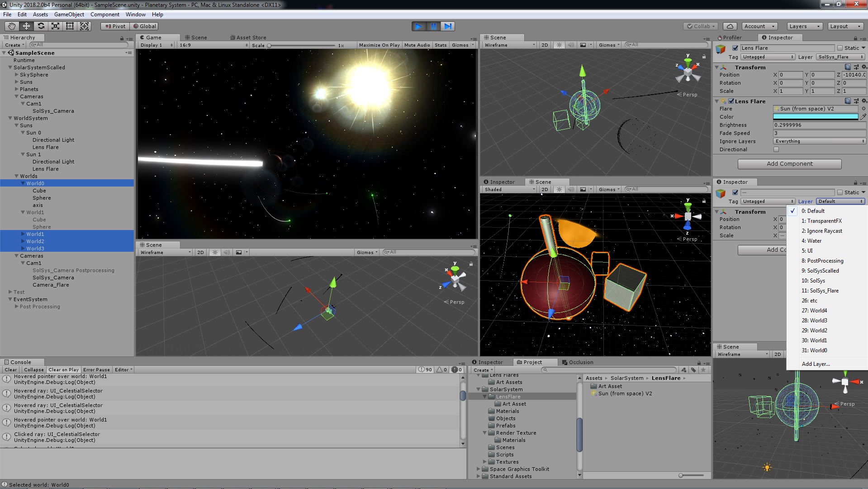This screenshot has height=489, width=868.
Task: Select the Rotate tool
Action: 41,26
